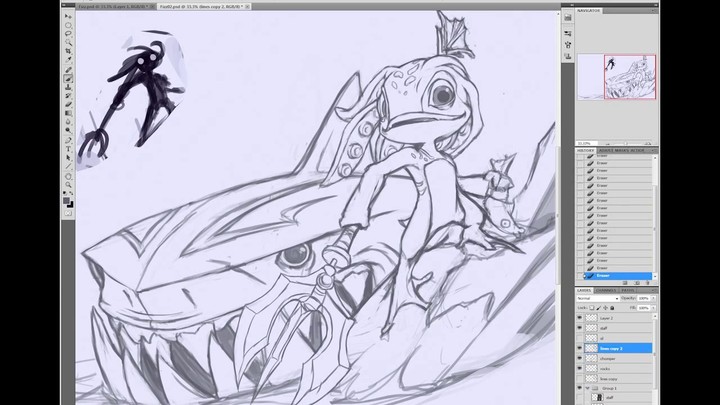Image resolution: width=720 pixels, height=405 pixels.
Task: Hide the Group 1 layer group
Action: click(x=579, y=388)
